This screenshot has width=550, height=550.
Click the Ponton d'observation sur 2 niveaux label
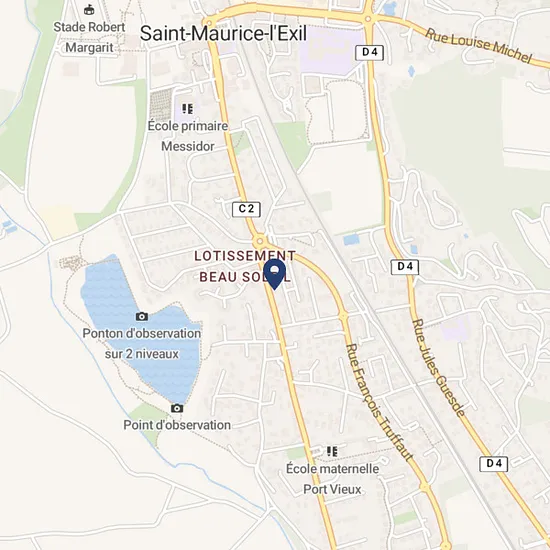(142, 343)
